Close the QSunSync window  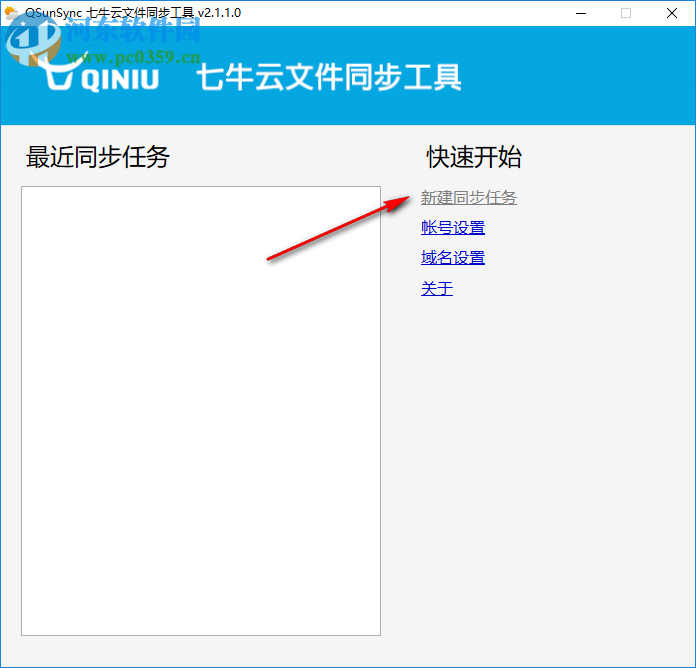672,13
